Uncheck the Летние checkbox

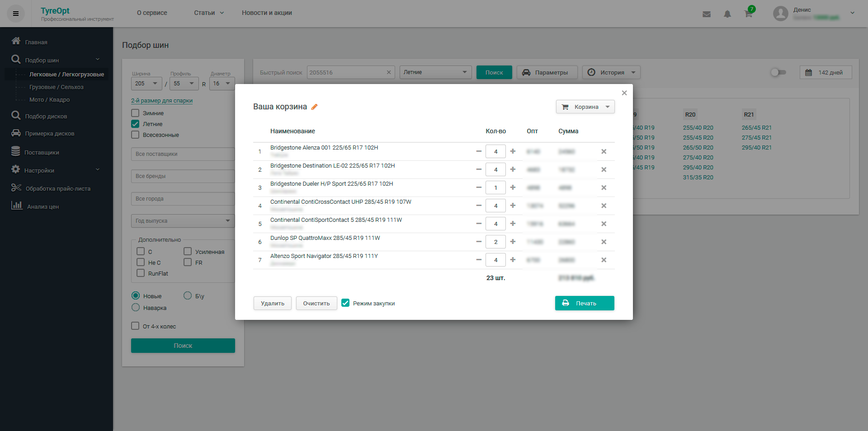pos(135,124)
